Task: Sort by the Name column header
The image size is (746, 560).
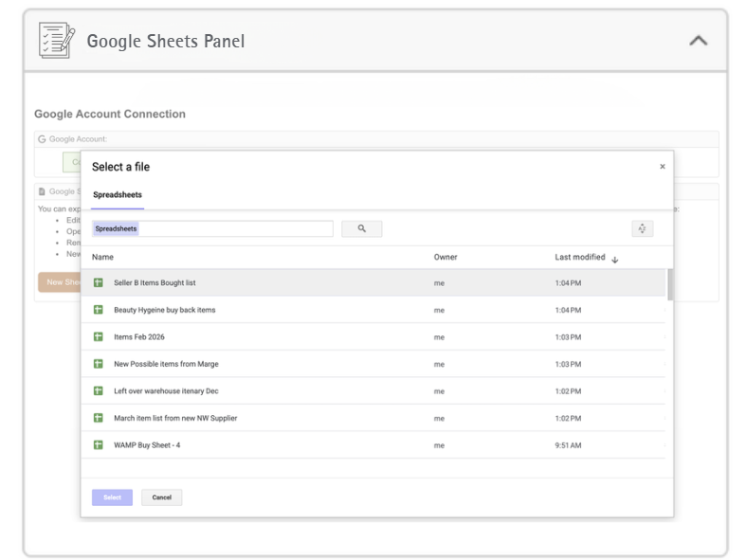Action: 102,257
